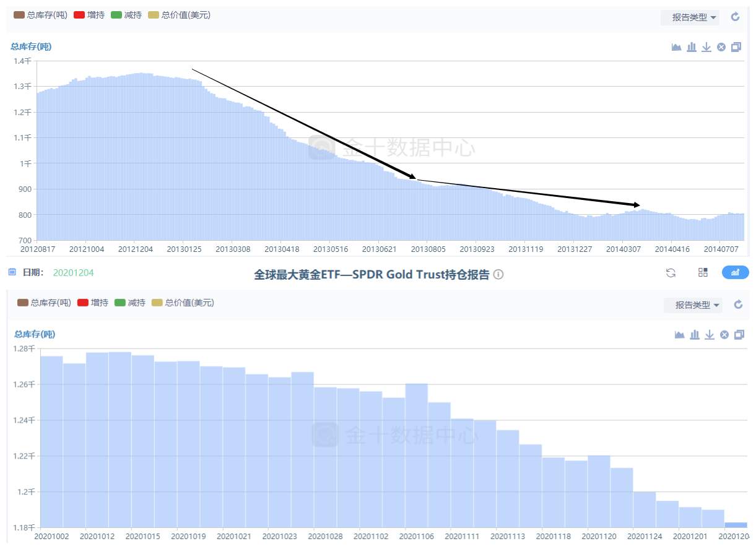Reload upper chart with circular arrow icon
Screen dimensions: 756x549
click(x=736, y=17)
